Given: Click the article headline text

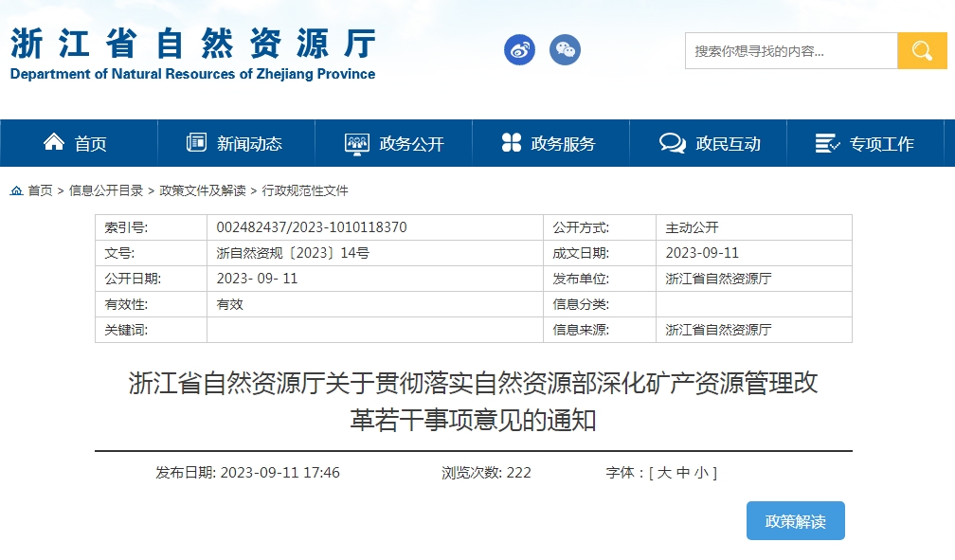Looking at the screenshot, I should point(474,402).
